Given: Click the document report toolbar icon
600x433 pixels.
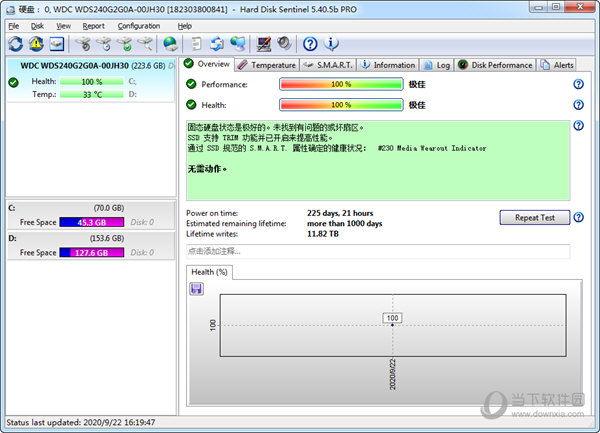Looking at the screenshot, I should point(197,44).
